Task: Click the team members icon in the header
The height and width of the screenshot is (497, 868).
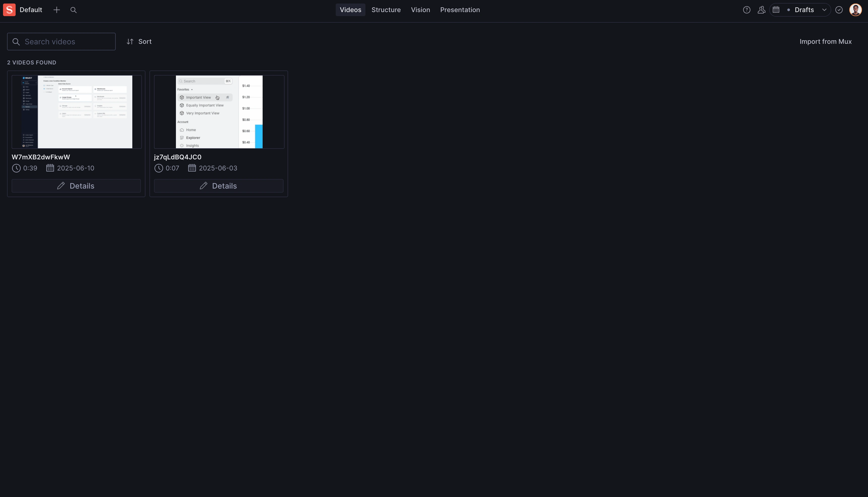Action: tap(762, 10)
